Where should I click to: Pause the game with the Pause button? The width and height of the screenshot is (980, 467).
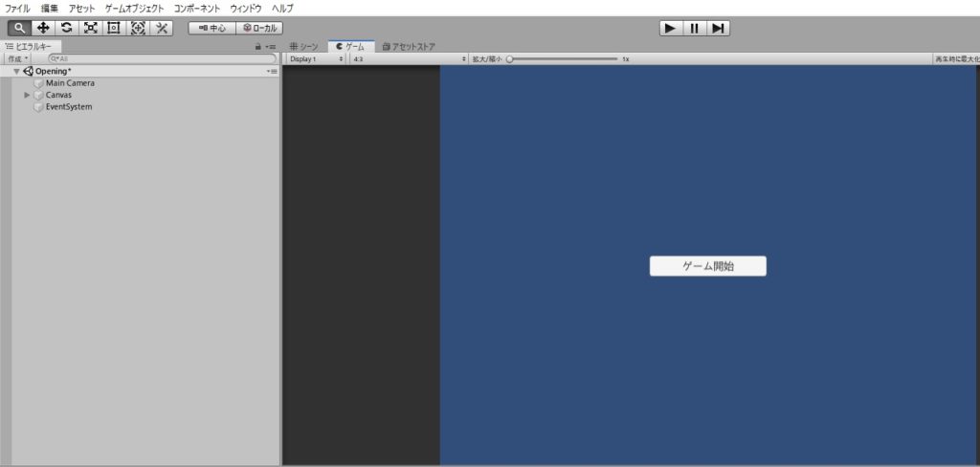pyautogui.click(x=695, y=28)
